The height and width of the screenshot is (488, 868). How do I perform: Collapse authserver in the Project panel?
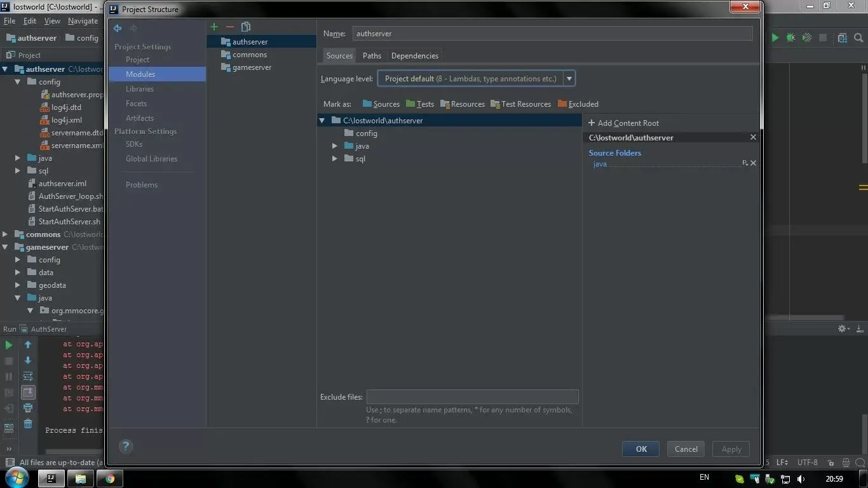(5, 69)
